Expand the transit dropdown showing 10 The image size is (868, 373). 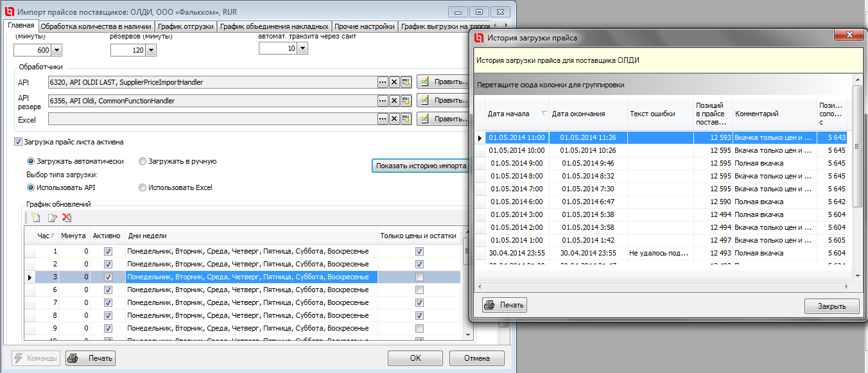tap(302, 48)
